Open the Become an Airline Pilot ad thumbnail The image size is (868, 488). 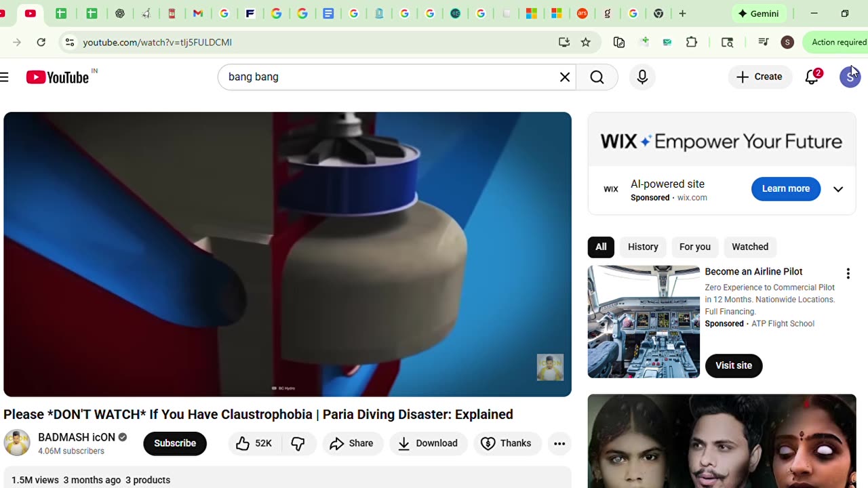644,322
